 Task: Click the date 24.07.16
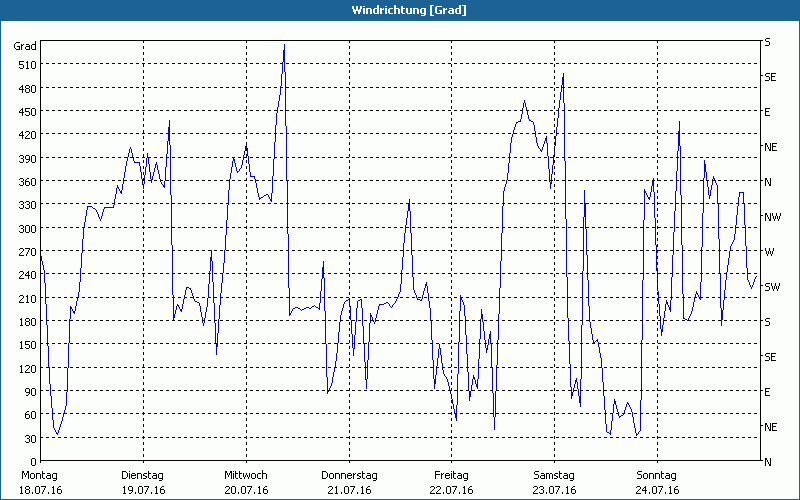tap(658, 490)
